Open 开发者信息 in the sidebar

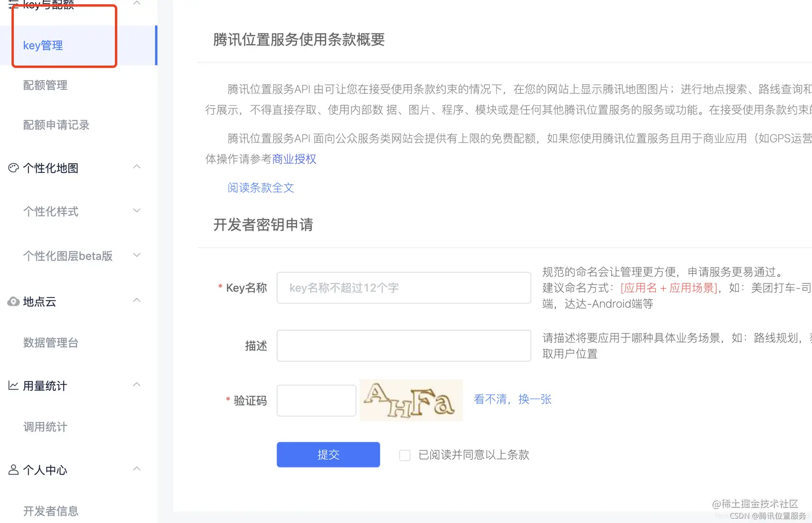[51, 511]
